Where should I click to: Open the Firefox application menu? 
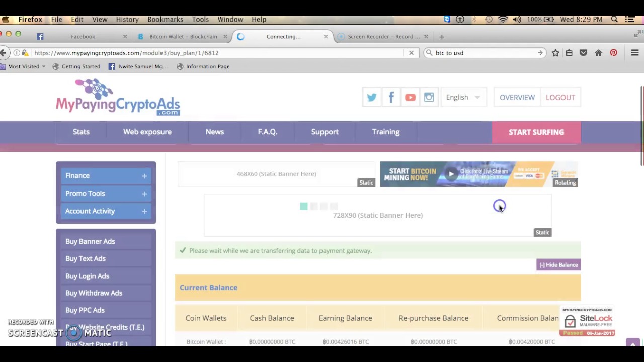30,19
